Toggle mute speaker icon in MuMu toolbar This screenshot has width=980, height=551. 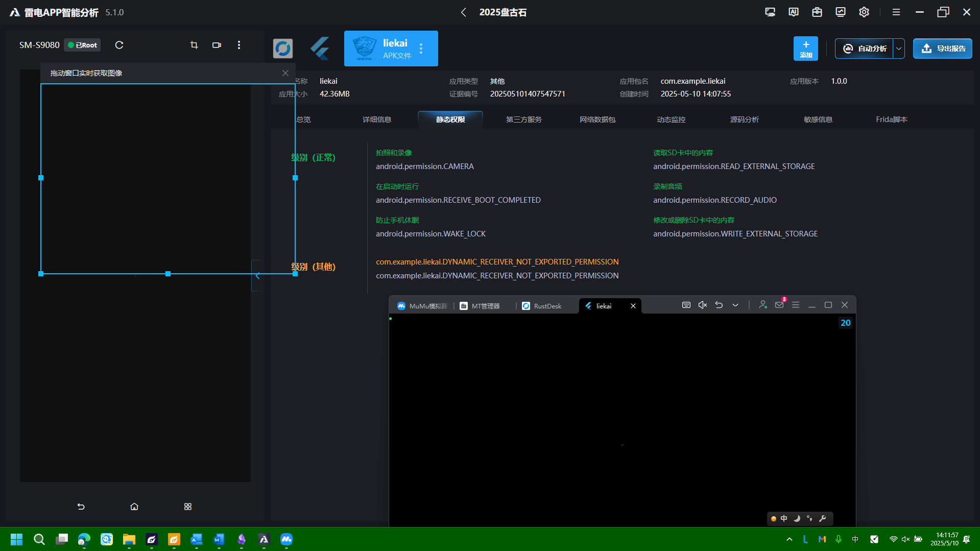(703, 305)
